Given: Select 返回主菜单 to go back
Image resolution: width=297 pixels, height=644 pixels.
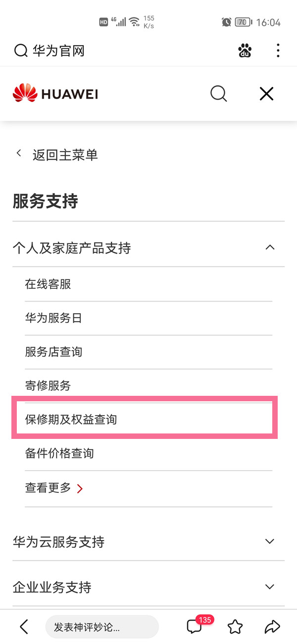Looking at the screenshot, I should [59, 155].
